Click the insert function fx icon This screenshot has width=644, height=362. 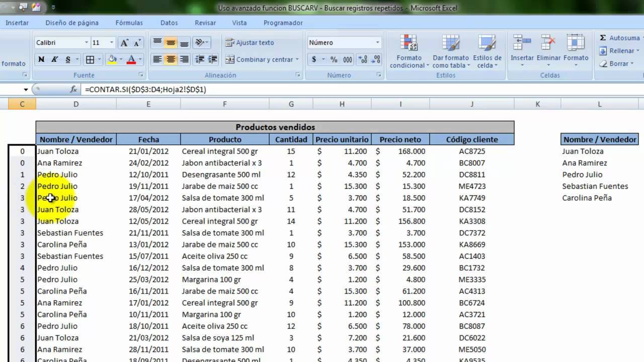click(x=73, y=89)
